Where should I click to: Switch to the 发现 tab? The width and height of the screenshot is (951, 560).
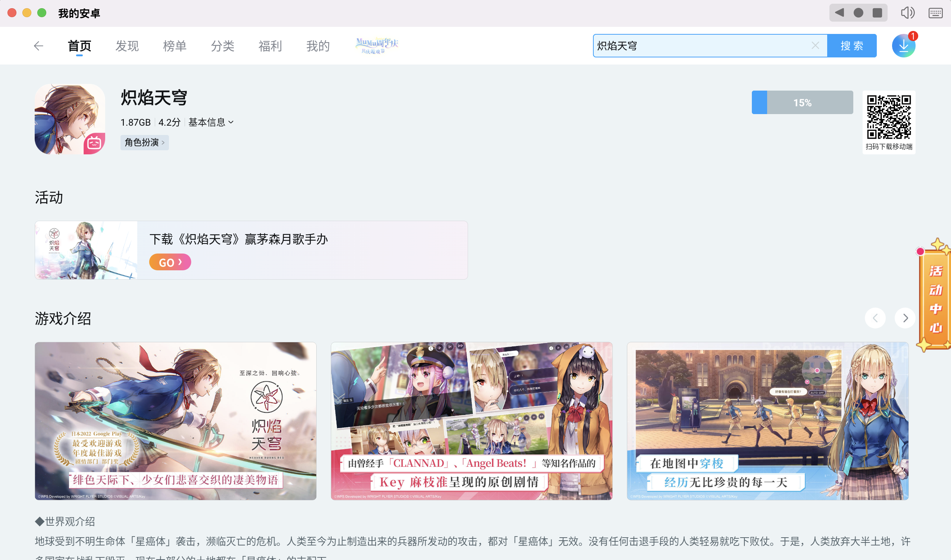point(127,46)
